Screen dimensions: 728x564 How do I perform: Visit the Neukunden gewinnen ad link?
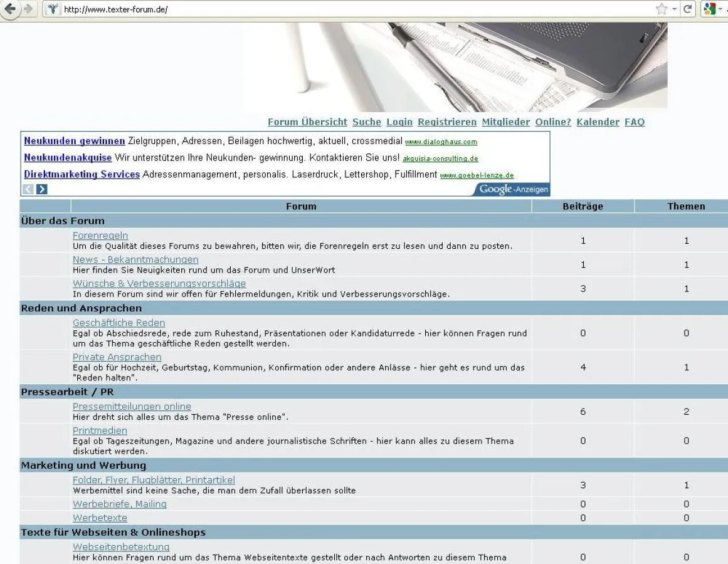74,141
